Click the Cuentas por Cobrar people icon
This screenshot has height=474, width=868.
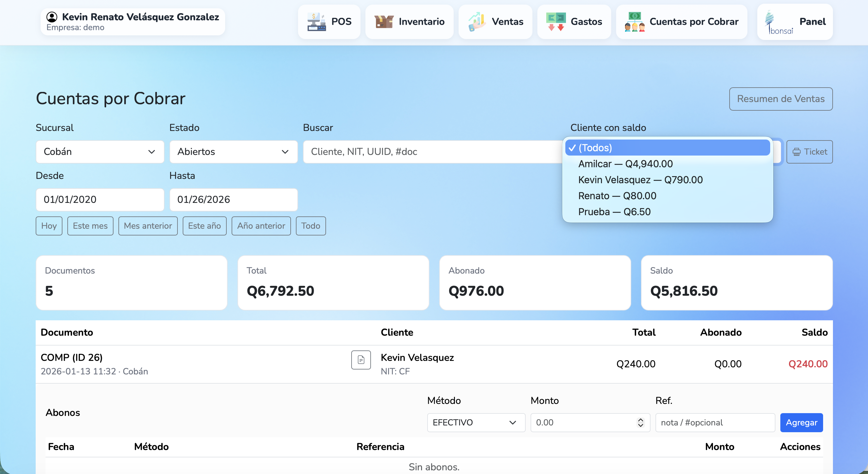(635, 22)
